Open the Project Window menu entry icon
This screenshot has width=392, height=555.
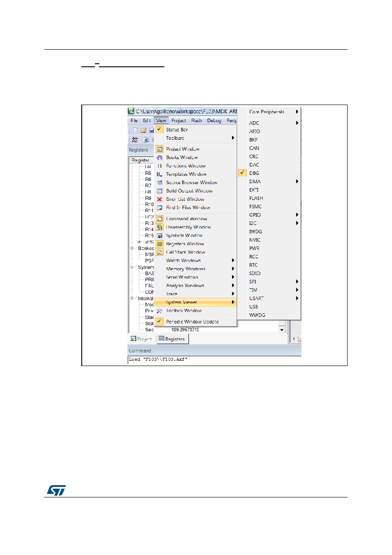[x=160, y=149]
